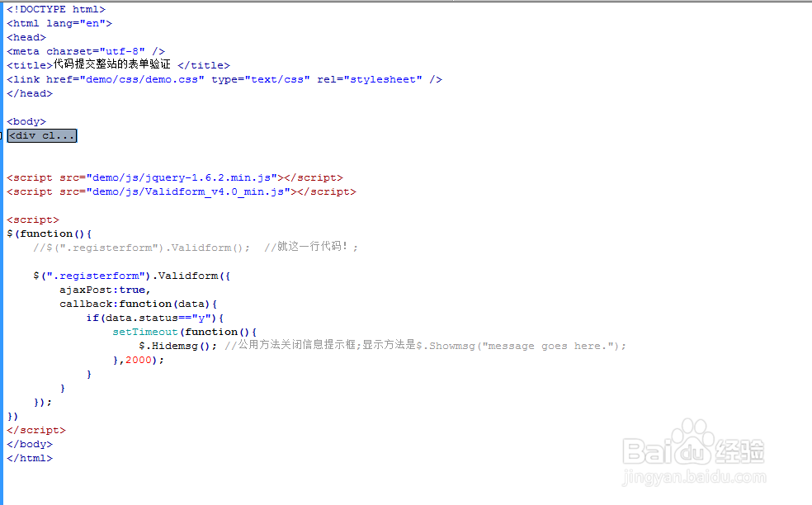
Task: Click the $(".registerform").Validform({ line
Action: coord(131,276)
